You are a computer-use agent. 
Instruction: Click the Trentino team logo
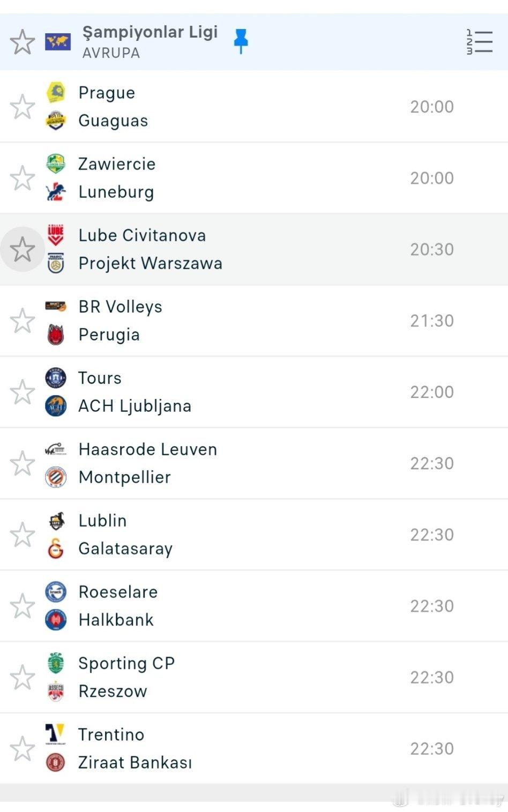(56, 734)
